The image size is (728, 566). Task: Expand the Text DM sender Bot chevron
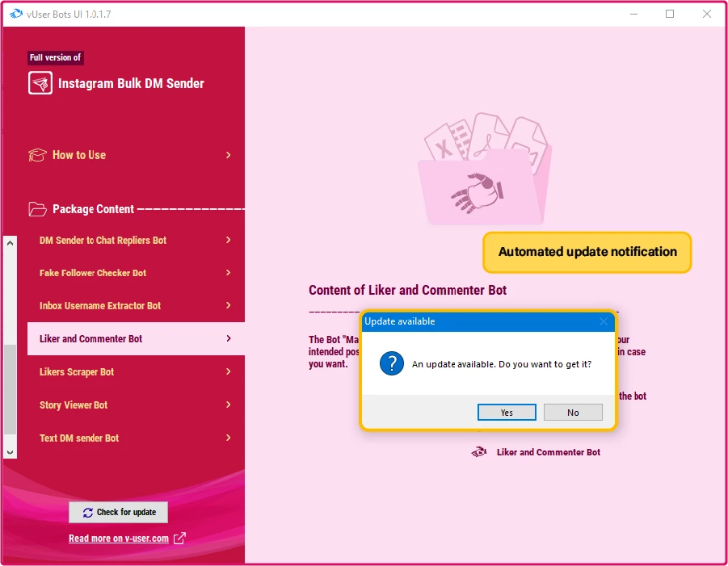click(x=229, y=438)
